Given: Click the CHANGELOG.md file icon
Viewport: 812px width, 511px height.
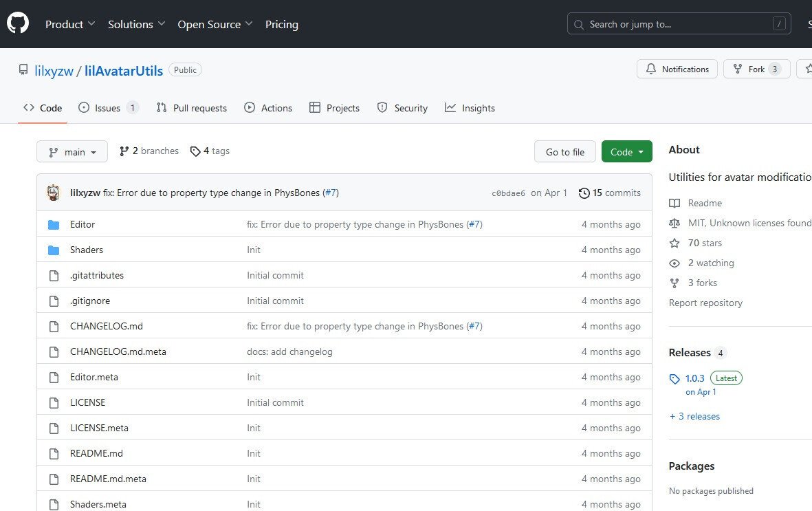Looking at the screenshot, I should [x=54, y=326].
